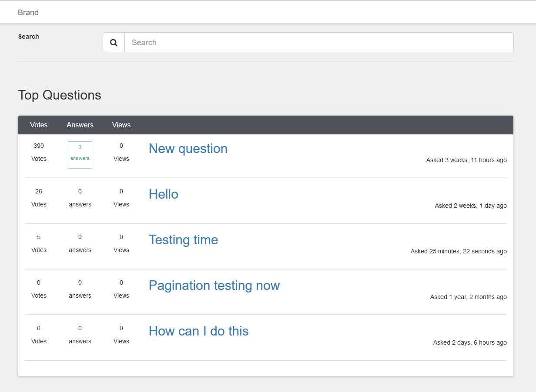Screen dimensions: 536x392
Task: Click the Search label text
Action: (x=29, y=37)
